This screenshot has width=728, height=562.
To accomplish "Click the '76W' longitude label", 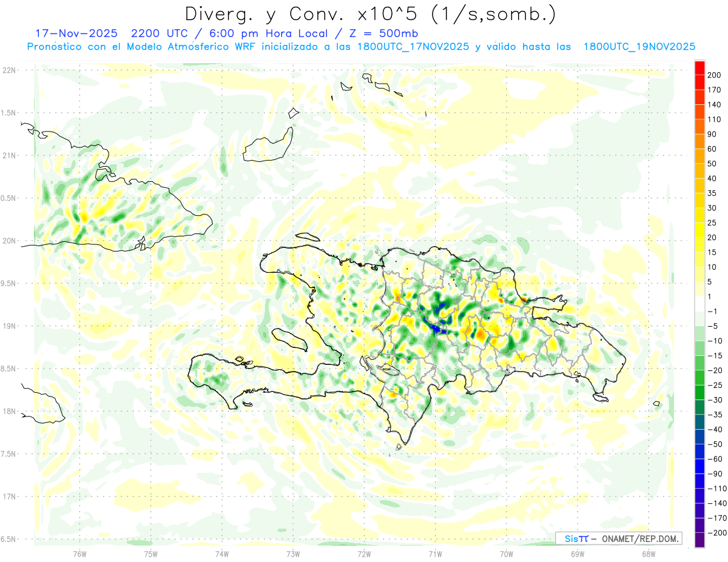I will 79,554.
